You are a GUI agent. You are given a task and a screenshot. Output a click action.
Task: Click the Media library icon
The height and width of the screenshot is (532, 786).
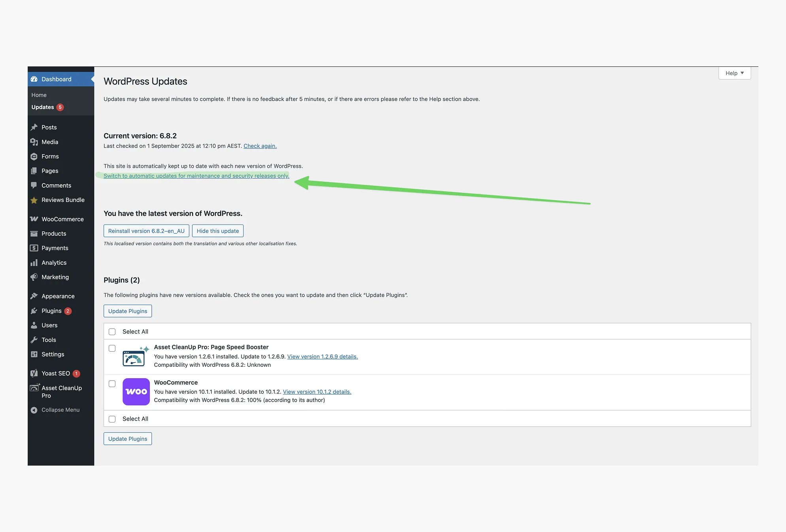tap(34, 142)
